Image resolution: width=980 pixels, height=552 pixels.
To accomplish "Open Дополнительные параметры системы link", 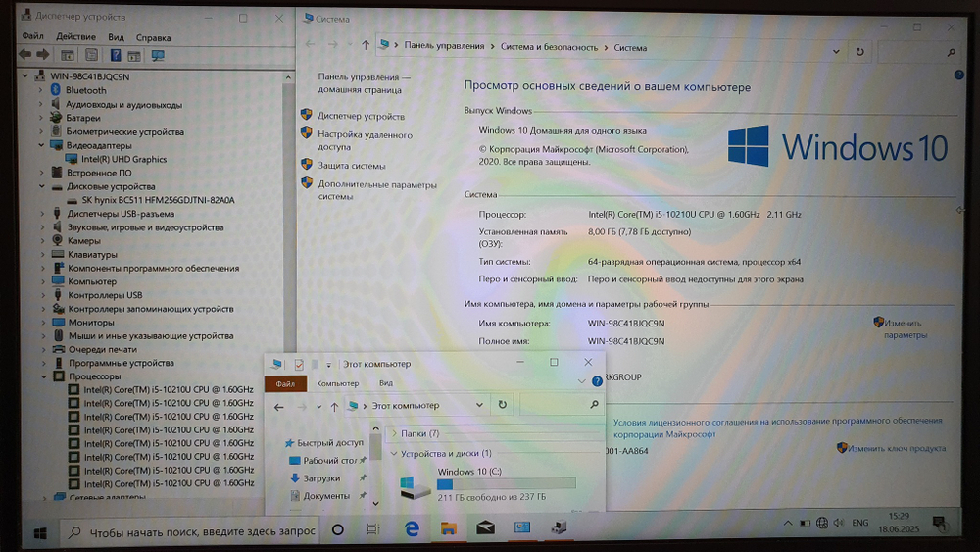I will click(x=377, y=190).
